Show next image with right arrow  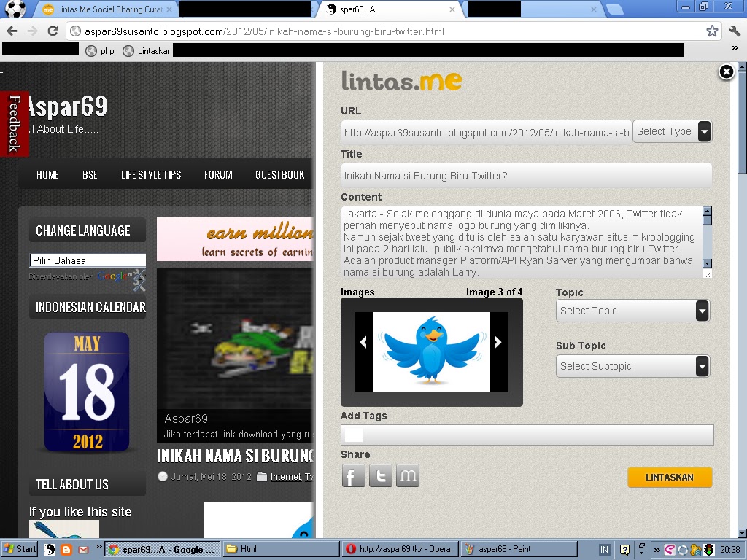pos(498,342)
